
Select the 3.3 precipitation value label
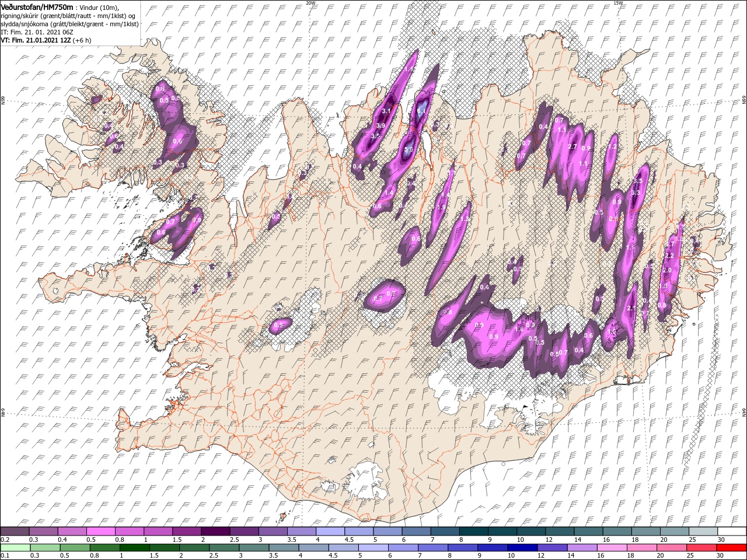(x=636, y=192)
